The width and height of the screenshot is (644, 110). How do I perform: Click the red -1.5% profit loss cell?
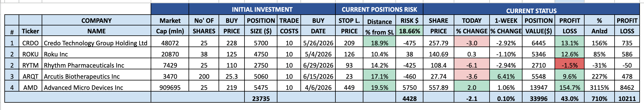tap(569, 65)
